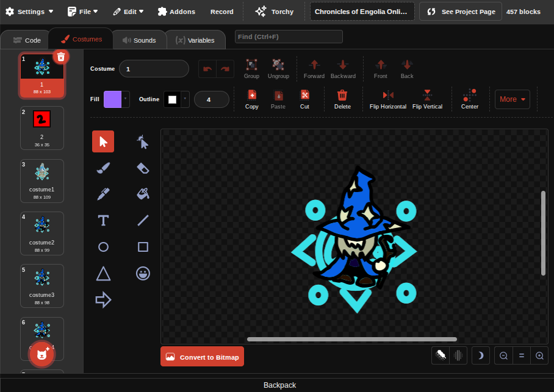Viewport: 554px width, 392px height.
Task: Switch to the Code tab
Action: click(x=27, y=40)
